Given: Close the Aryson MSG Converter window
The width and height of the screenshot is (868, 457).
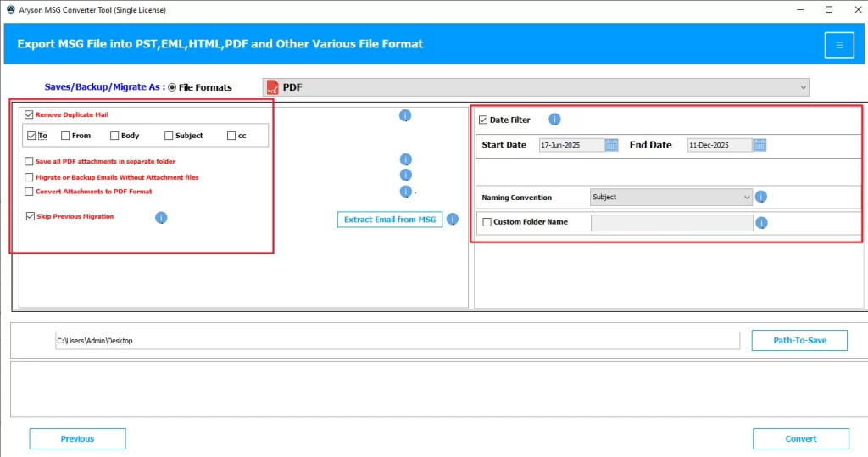Looking at the screenshot, I should [858, 10].
